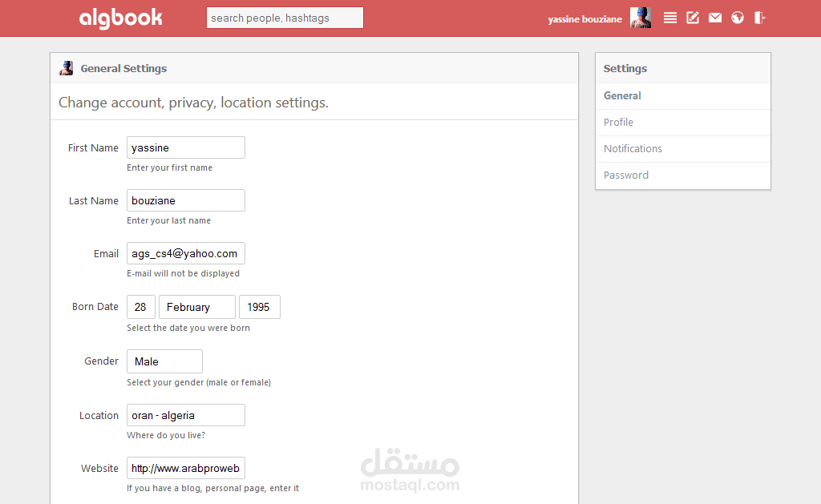The image size is (821, 504).
Task: Click the algbook logo
Action: (x=121, y=18)
